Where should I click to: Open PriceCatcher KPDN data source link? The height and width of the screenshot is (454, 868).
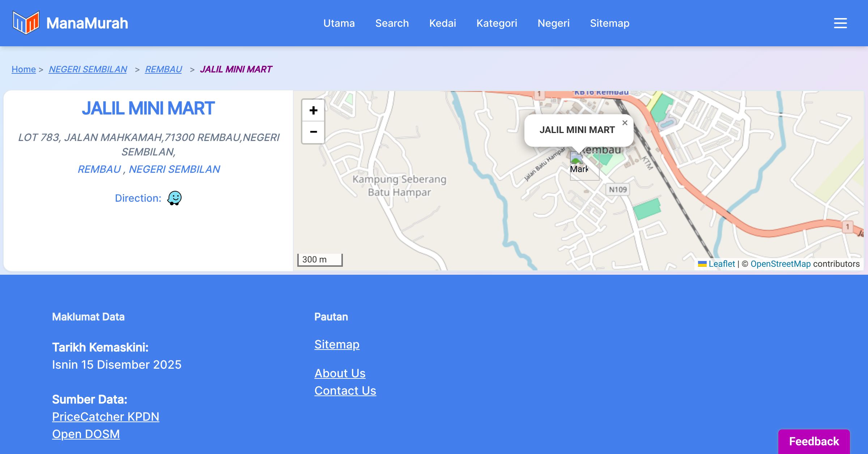pos(106,416)
